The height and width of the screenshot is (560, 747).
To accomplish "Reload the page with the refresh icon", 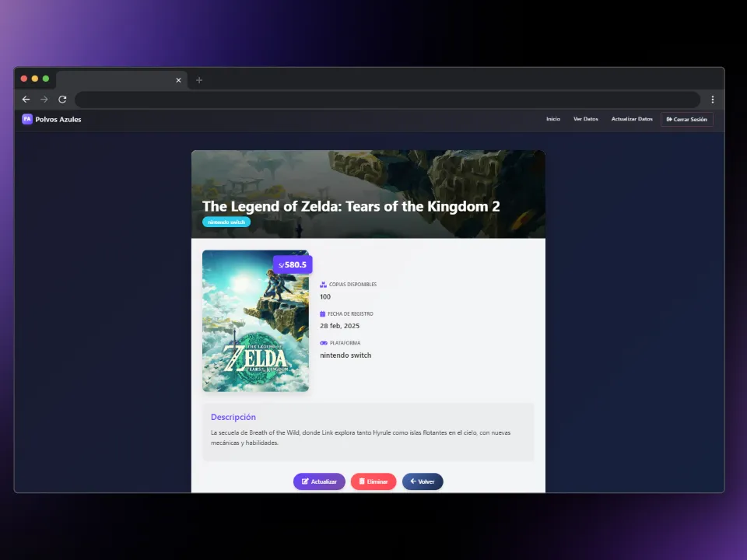I will [x=62, y=100].
